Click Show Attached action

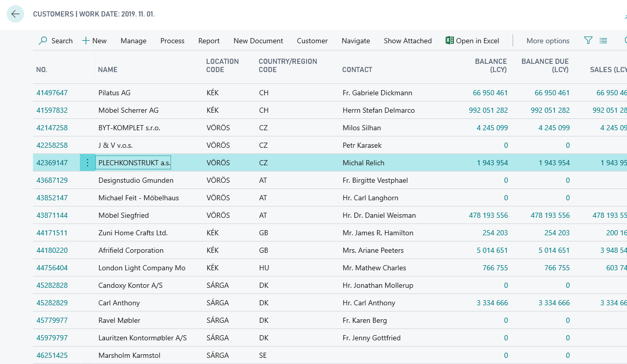tap(408, 41)
